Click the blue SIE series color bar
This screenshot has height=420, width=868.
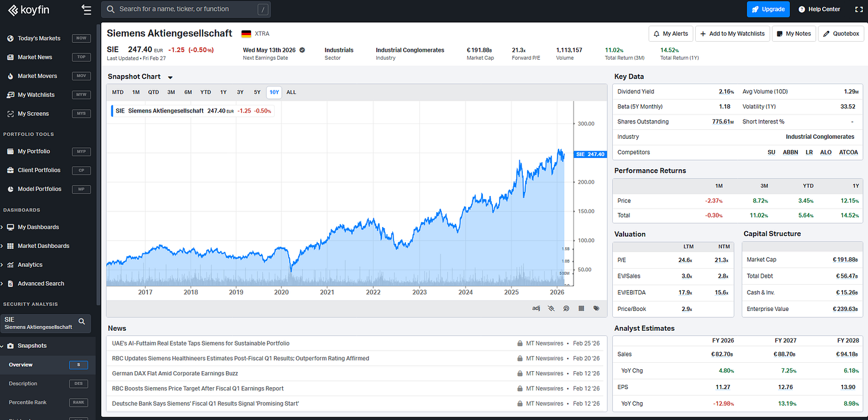pyautogui.click(x=112, y=111)
